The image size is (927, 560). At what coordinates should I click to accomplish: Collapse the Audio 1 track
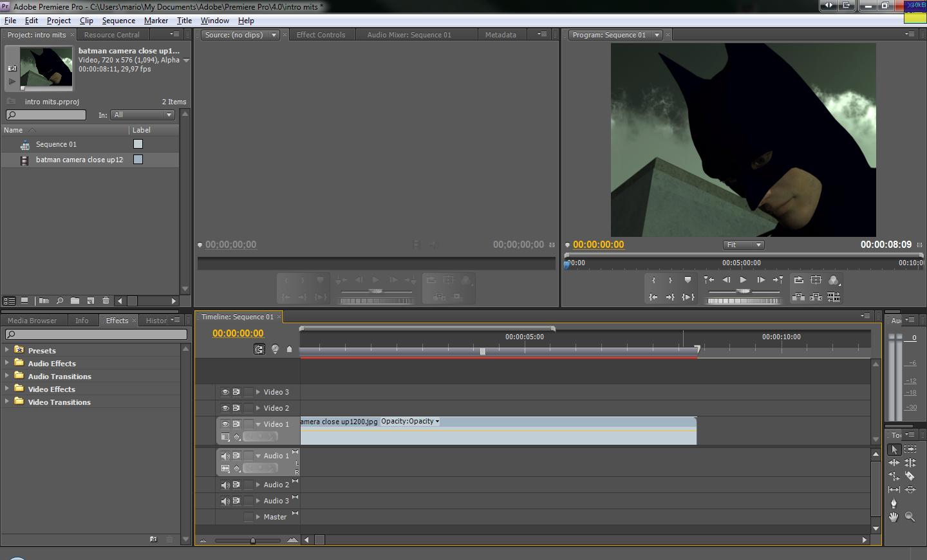click(258, 456)
